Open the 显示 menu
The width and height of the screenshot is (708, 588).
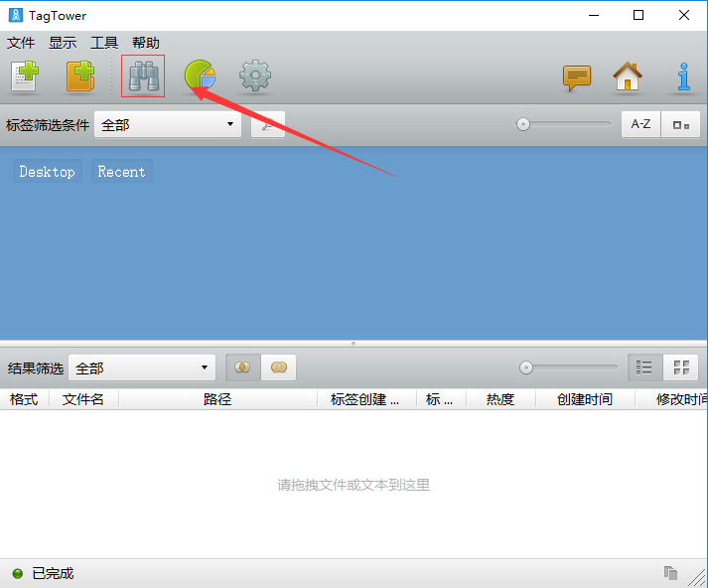[x=63, y=43]
